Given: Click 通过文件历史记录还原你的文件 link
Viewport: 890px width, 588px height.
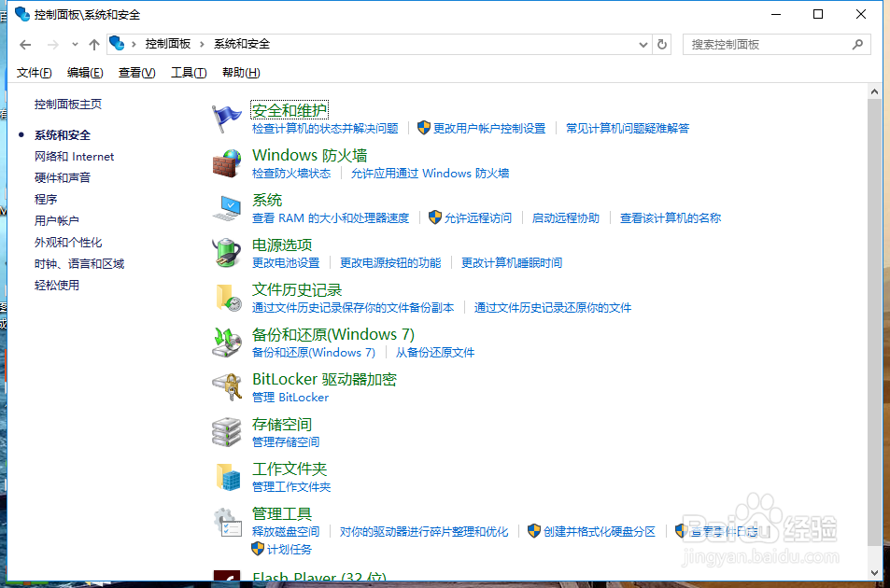Looking at the screenshot, I should [553, 307].
